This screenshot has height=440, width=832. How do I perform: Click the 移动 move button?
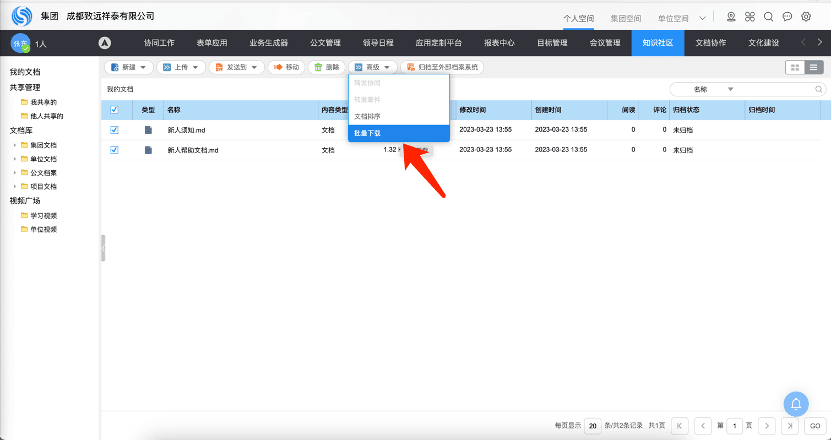tap(287, 67)
